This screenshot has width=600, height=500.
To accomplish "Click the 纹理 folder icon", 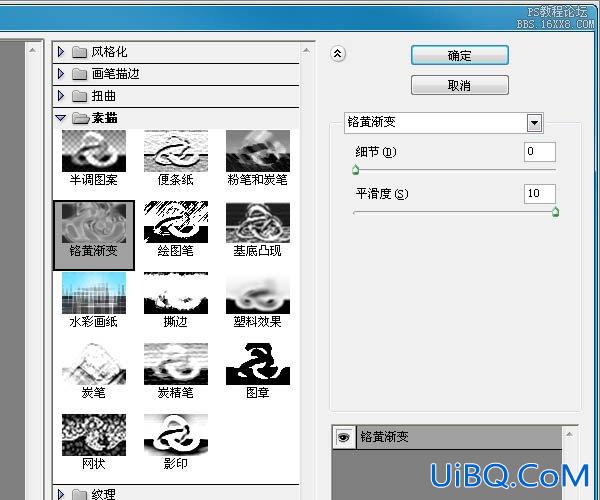I will tap(79, 495).
